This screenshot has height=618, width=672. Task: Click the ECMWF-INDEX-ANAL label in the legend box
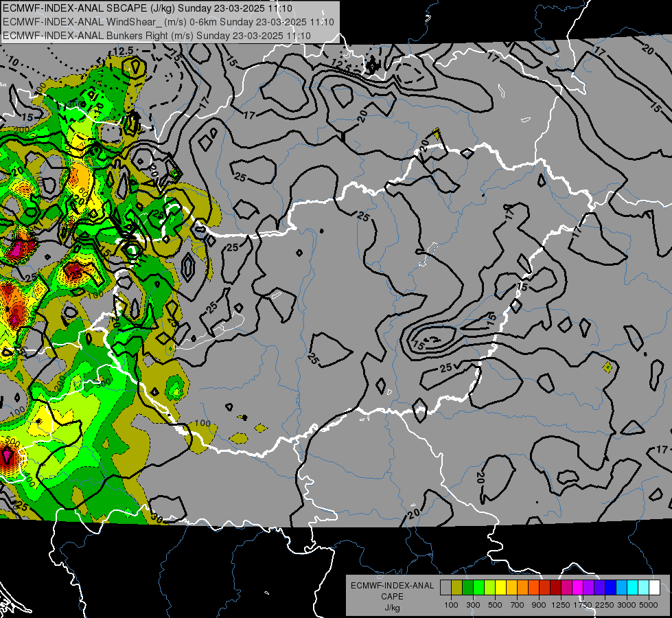(x=392, y=586)
